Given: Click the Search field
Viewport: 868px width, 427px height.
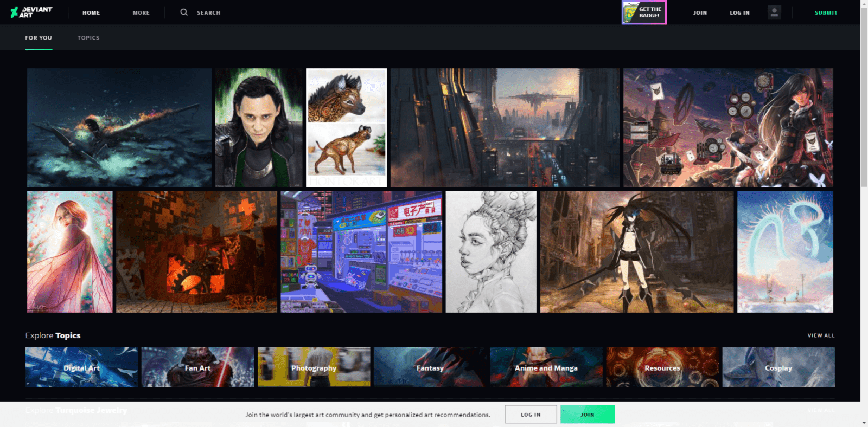Looking at the screenshot, I should coord(208,12).
